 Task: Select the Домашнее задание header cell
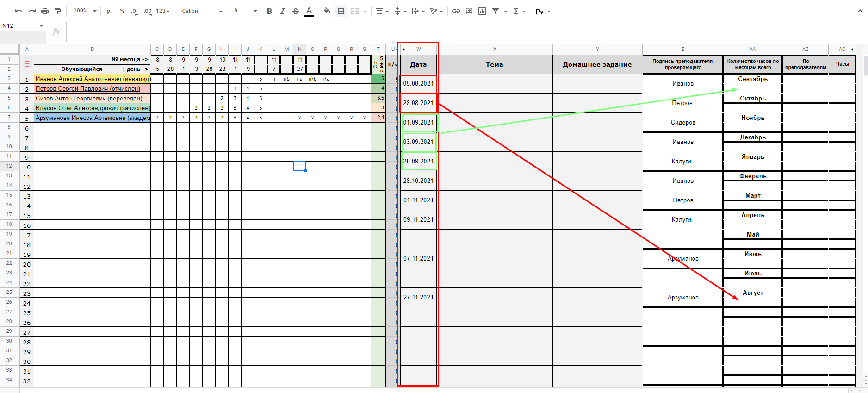(597, 64)
